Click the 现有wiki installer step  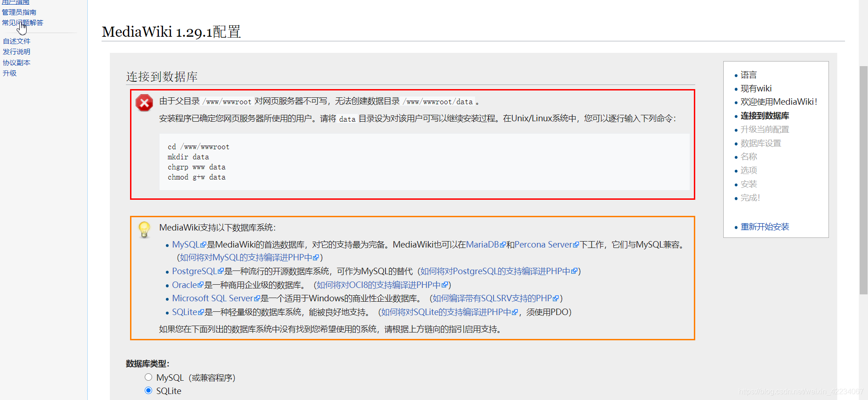point(756,89)
